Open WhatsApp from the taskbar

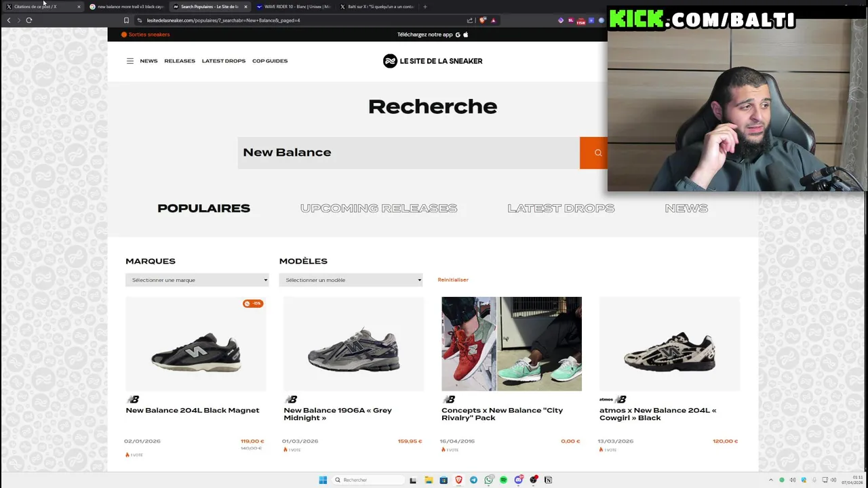488,480
